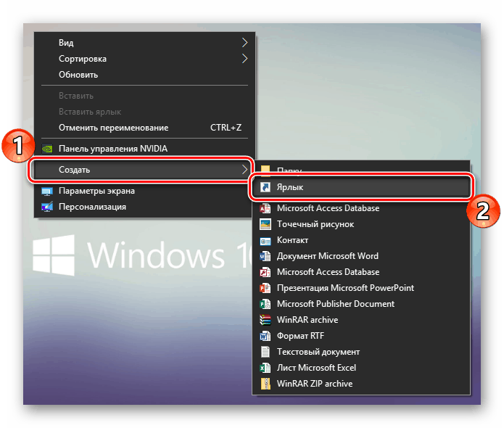
Task: Create a Лист Microsoft Excel
Action: [x=361, y=368]
